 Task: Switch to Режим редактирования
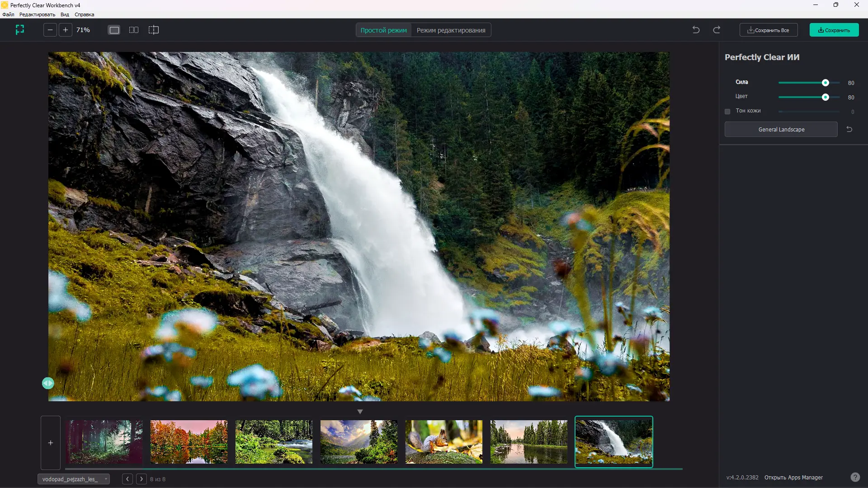pos(451,30)
